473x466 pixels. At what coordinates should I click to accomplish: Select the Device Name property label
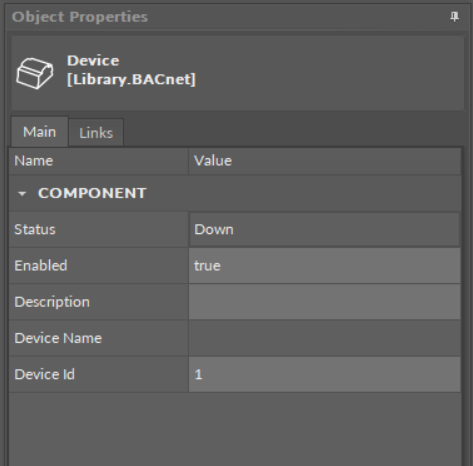(x=58, y=338)
